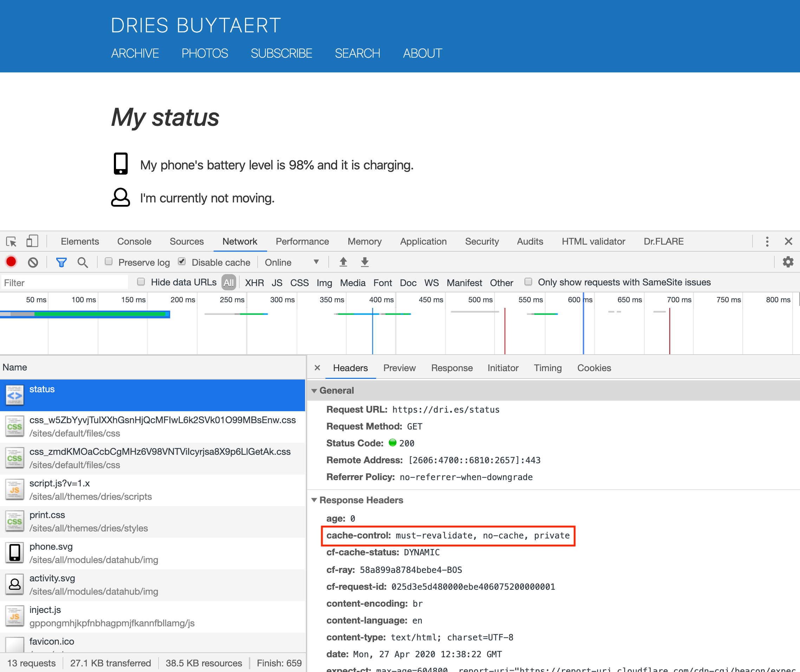
Task: Click the import HAR upload arrow icon
Action: [343, 262]
